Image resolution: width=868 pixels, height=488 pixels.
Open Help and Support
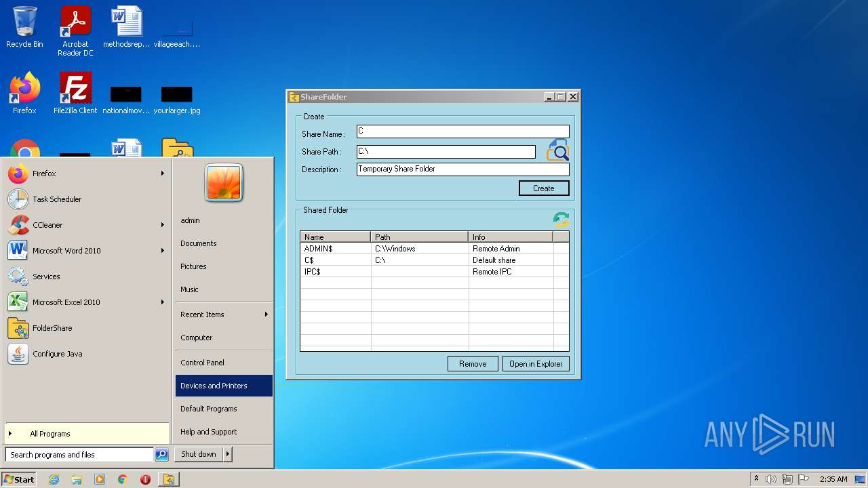click(224, 432)
